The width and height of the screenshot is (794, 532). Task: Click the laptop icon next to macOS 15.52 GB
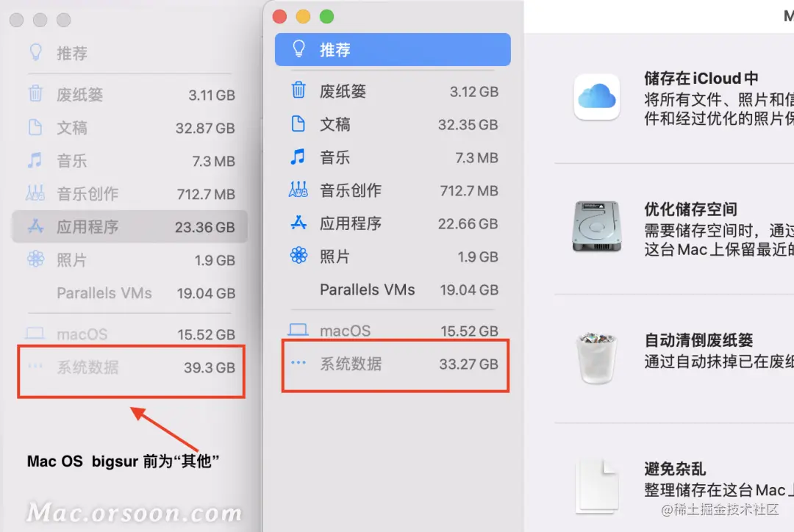pyautogui.click(x=298, y=330)
